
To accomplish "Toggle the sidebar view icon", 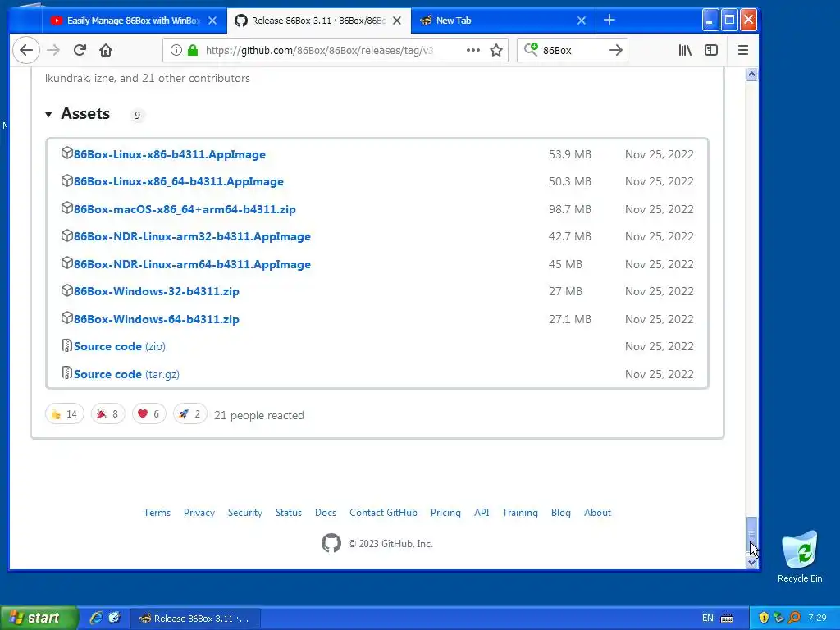I will [711, 50].
